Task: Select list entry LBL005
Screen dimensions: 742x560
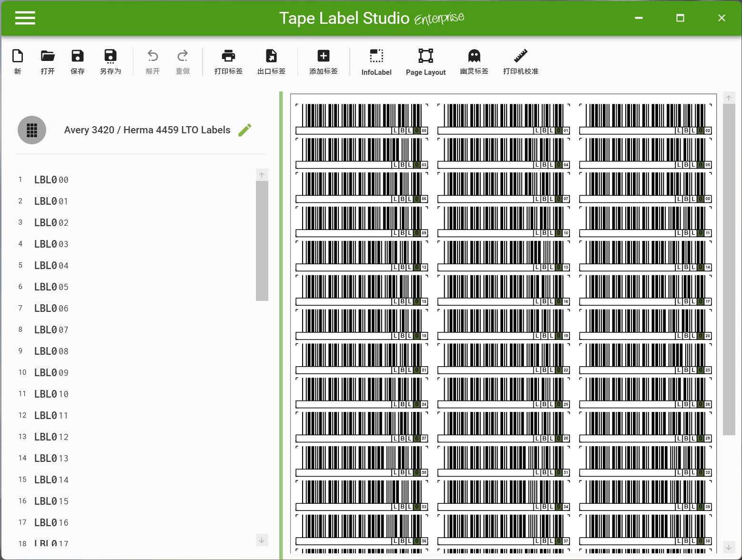Action: (x=51, y=287)
